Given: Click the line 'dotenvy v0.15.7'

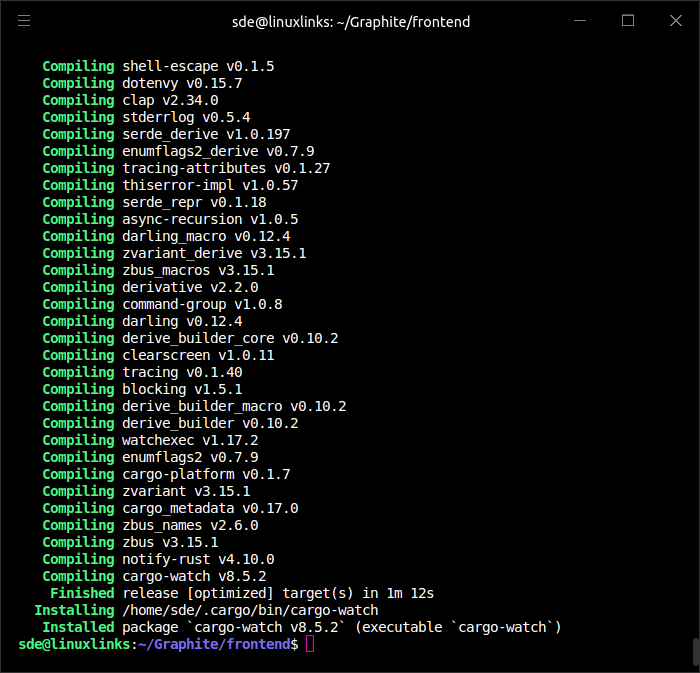Looking at the screenshot, I should pos(182,83).
